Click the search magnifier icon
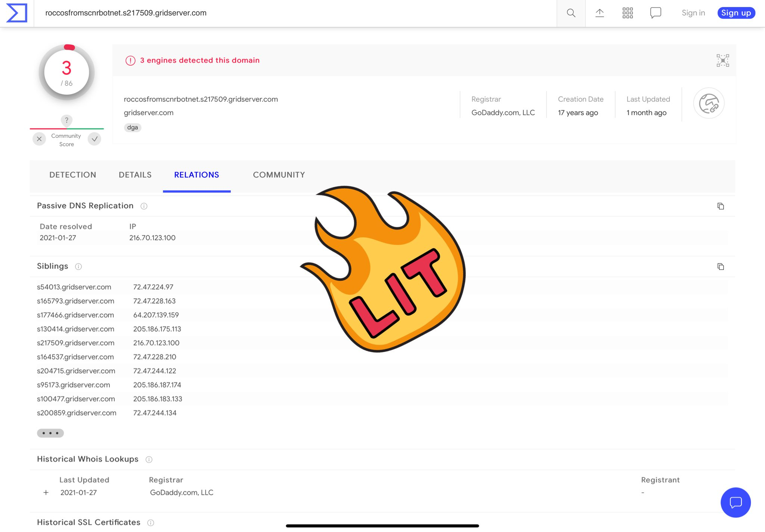This screenshot has width=765, height=532. click(571, 13)
